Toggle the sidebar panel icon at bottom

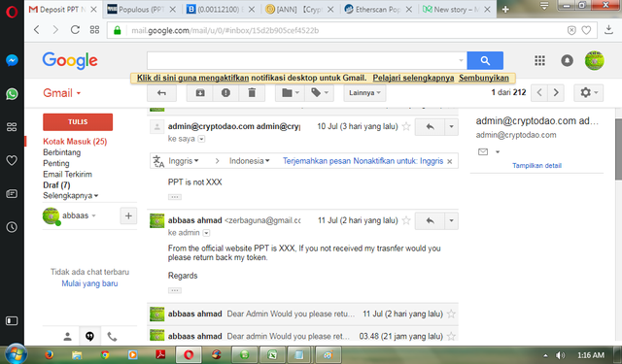[12, 321]
